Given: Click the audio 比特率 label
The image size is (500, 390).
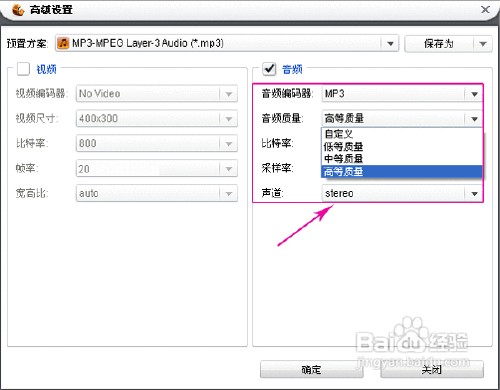Looking at the screenshot, I should pos(277,143).
